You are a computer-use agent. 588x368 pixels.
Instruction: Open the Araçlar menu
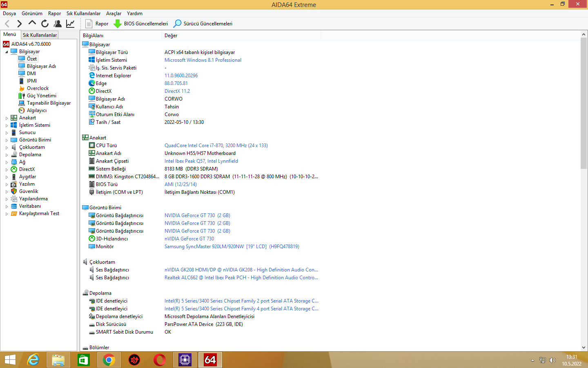coord(114,13)
